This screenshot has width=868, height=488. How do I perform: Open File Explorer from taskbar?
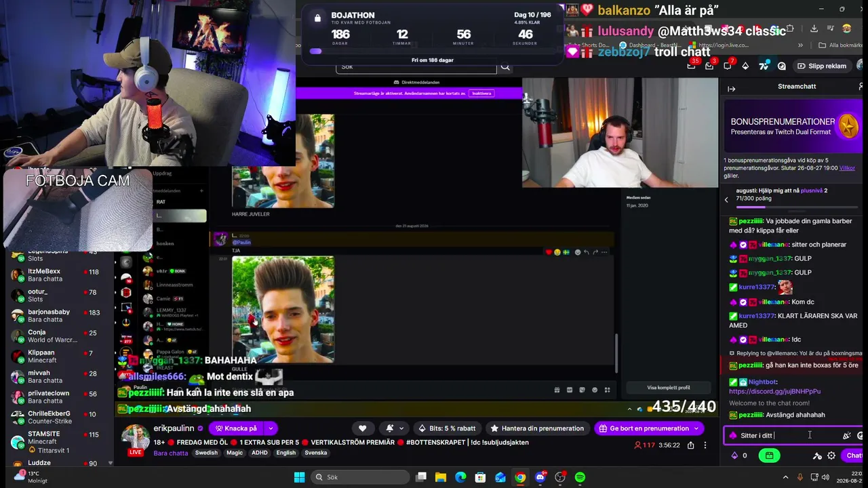(440, 477)
